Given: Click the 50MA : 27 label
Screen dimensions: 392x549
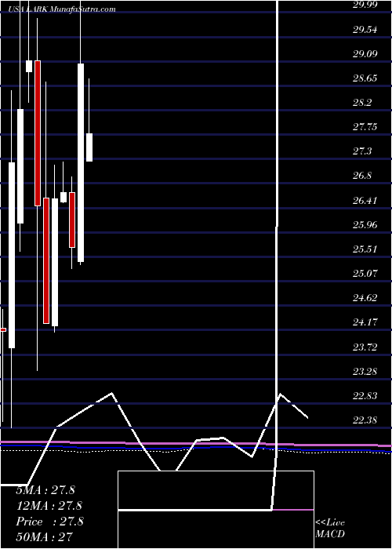Looking at the screenshot, I should (45, 537).
